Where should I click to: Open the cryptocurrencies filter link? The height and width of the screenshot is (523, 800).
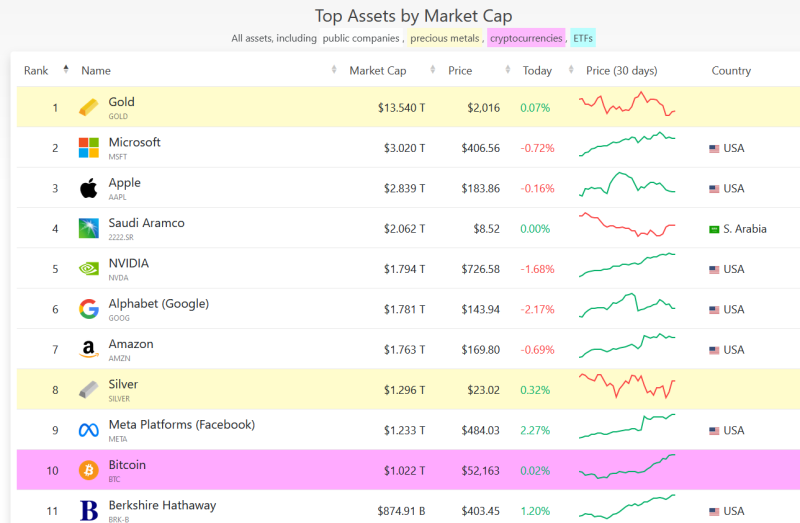point(526,38)
